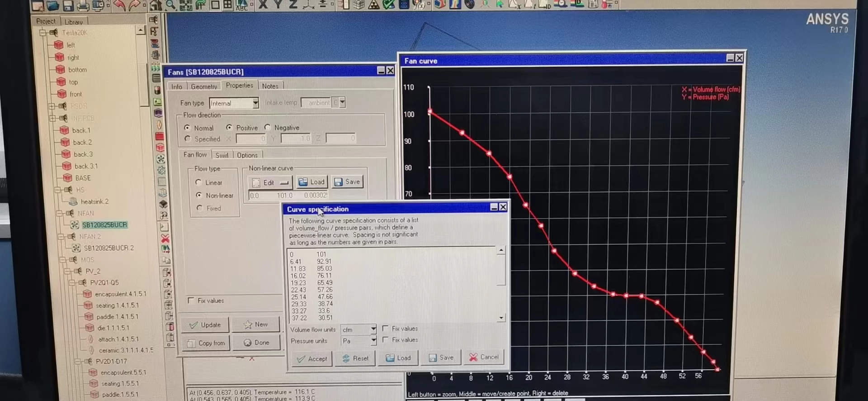Click the gear-shaped Blowers object icon
The width and height of the screenshot is (868, 401).
point(161,170)
